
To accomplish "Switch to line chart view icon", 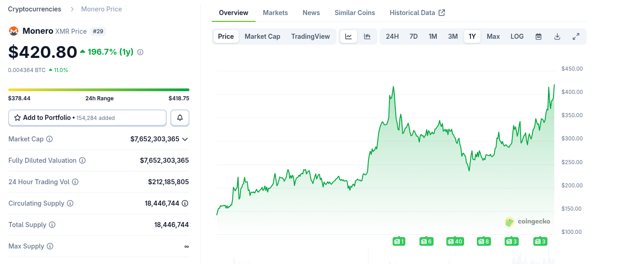I will point(348,36).
